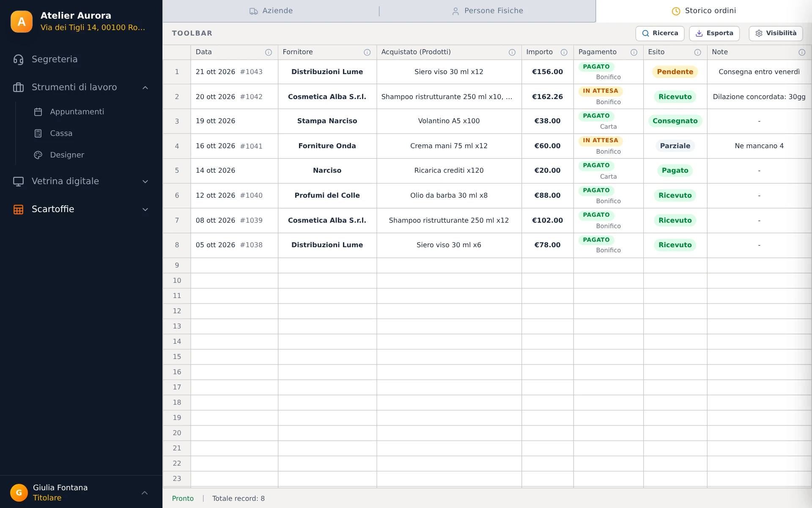The width and height of the screenshot is (812, 508).
Task: Select product cell 'Olio da barba 30 ml x8'
Action: click(x=449, y=196)
